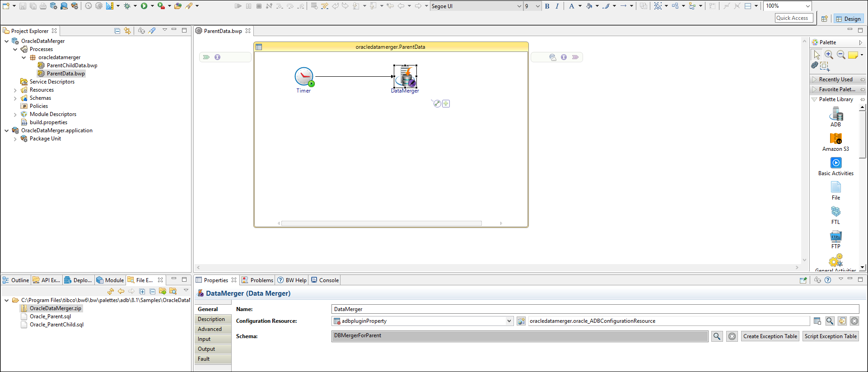Click Create Exception Table button

tap(770, 336)
